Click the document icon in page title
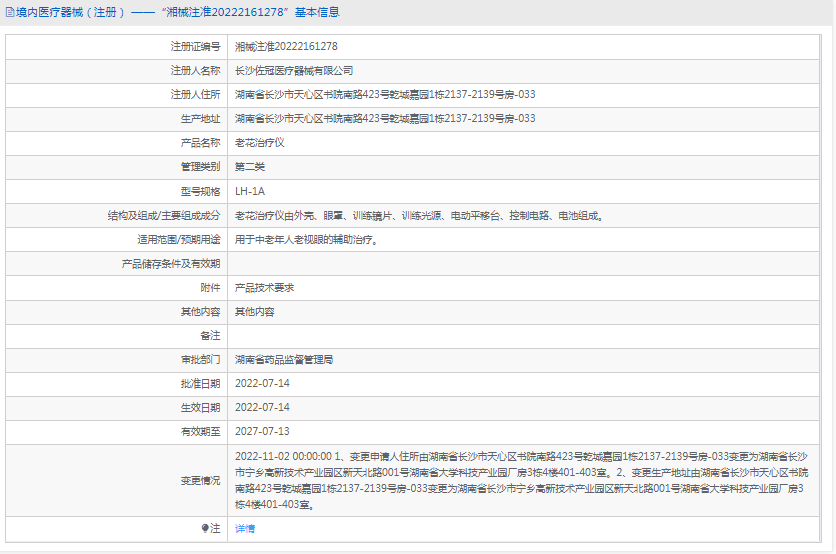 (10, 12)
